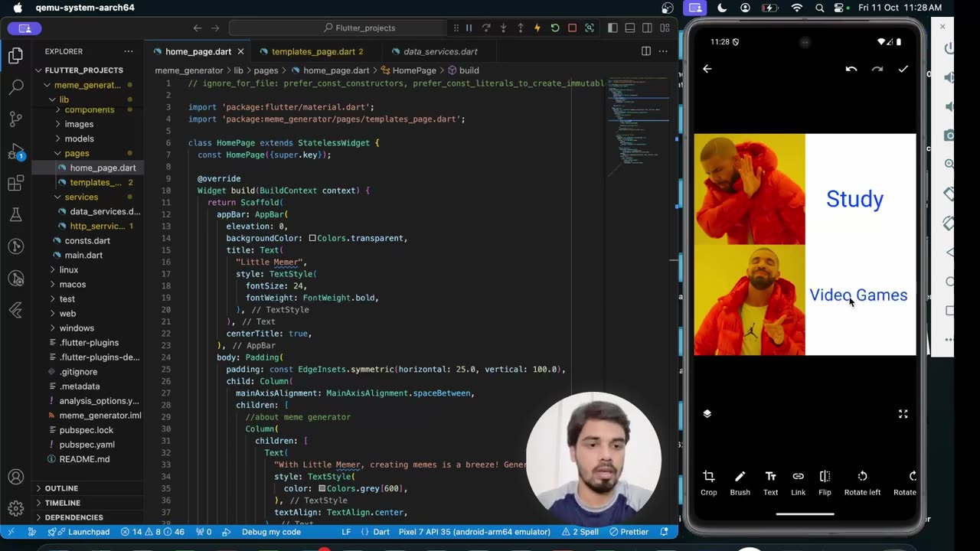This screenshot has height=551, width=980.
Task: Open main.dart in the file tree
Action: point(83,255)
